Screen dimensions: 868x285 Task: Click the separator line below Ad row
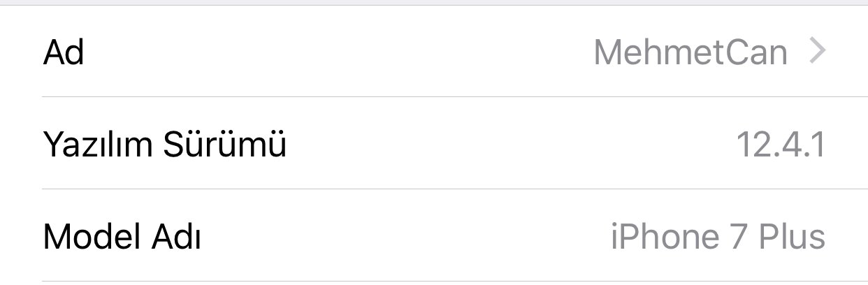454,96
